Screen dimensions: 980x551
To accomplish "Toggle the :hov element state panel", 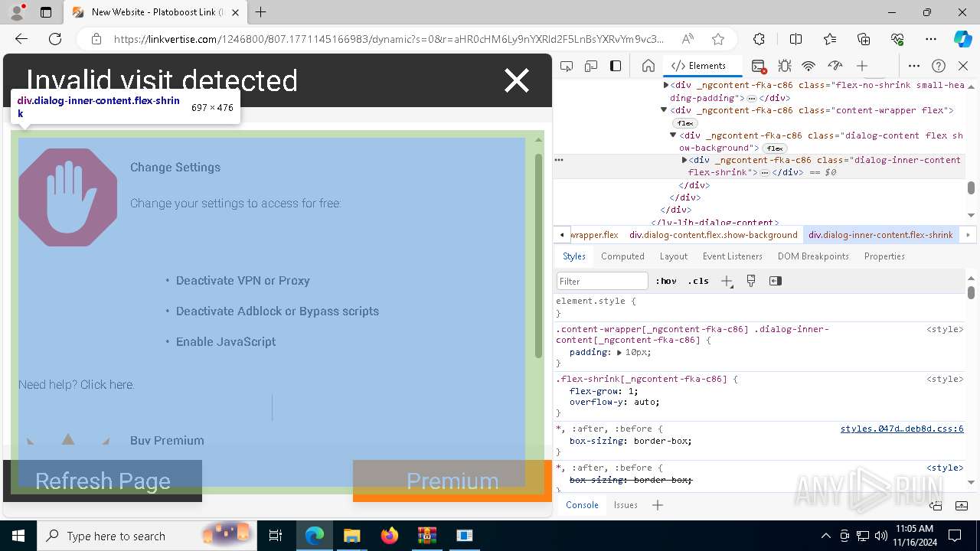I will (x=666, y=281).
